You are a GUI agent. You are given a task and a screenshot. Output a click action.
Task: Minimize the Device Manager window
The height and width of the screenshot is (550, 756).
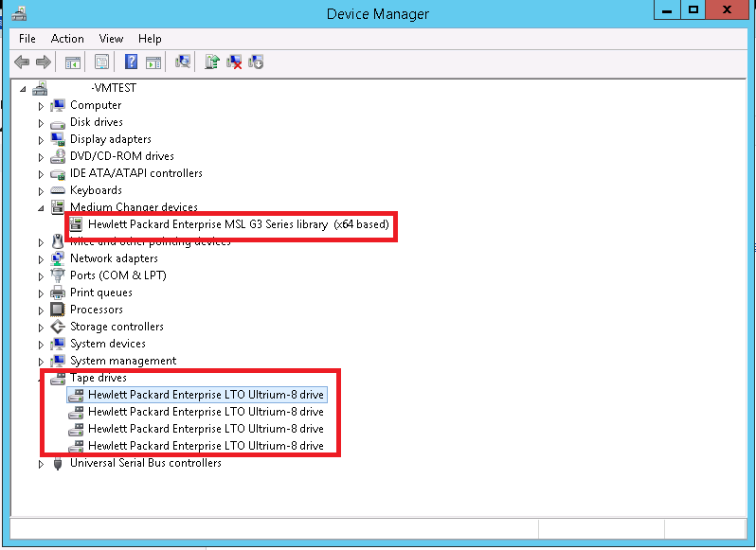point(667,9)
